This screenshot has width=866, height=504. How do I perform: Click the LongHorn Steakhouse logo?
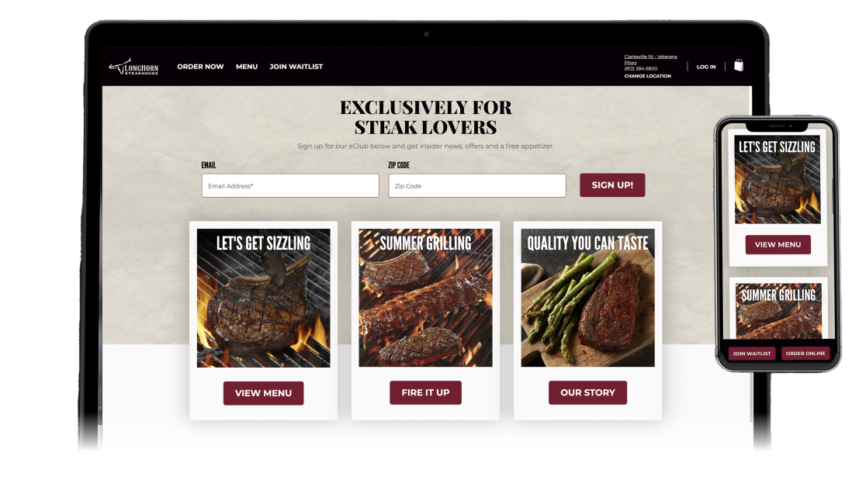coord(133,67)
